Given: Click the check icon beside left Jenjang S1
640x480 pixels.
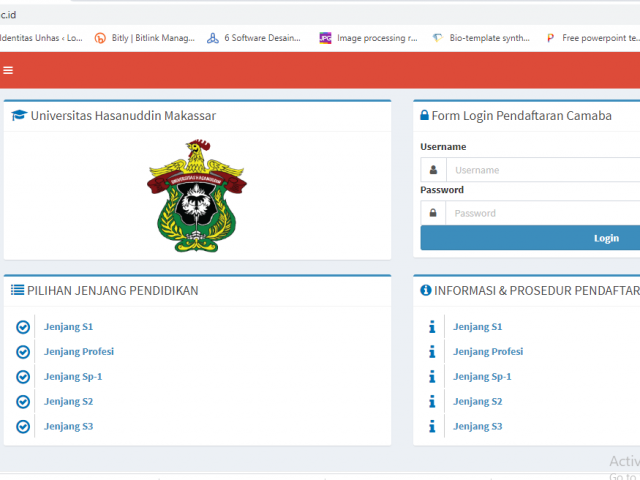Looking at the screenshot, I should (x=23, y=327).
